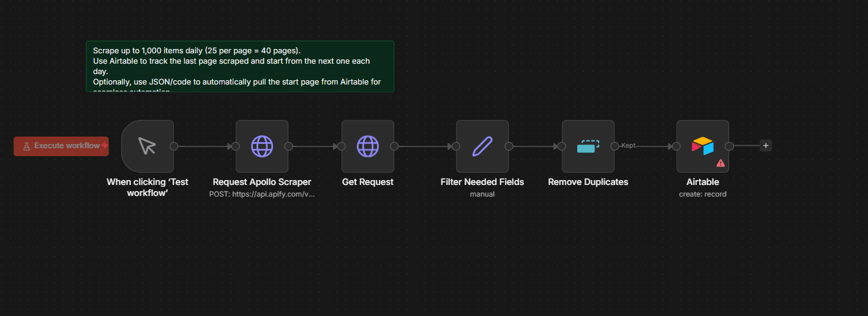The image size is (868, 316).
Task: Click output connector of Remove Duplicates
Action: point(615,146)
